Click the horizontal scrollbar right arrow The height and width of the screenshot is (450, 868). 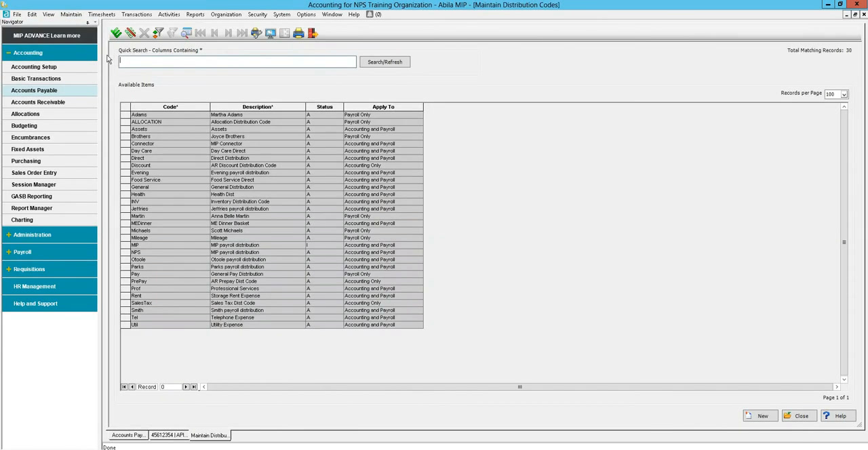tap(836, 387)
